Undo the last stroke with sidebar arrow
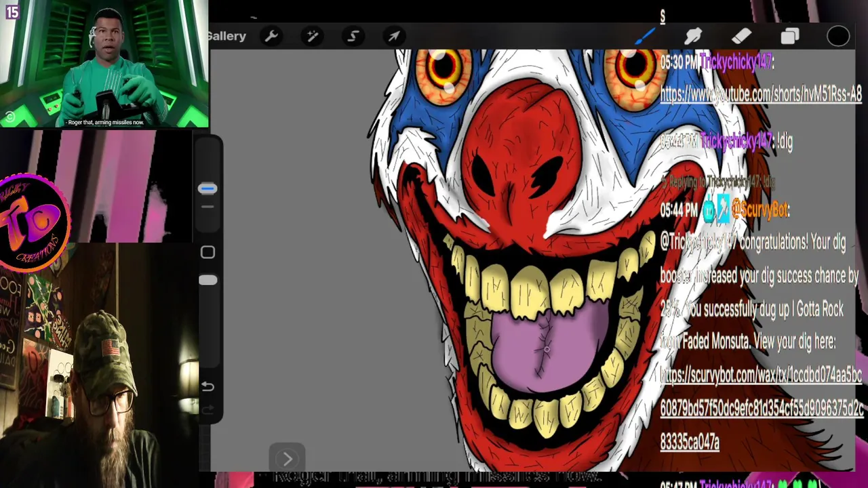Image resolution: width=868 pixels, height=488 pixels. point(208,386)
